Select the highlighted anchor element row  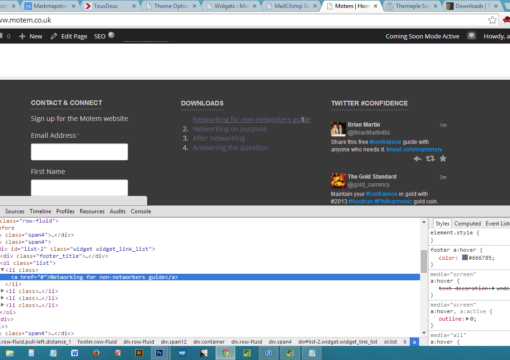(x=210, y=277)
